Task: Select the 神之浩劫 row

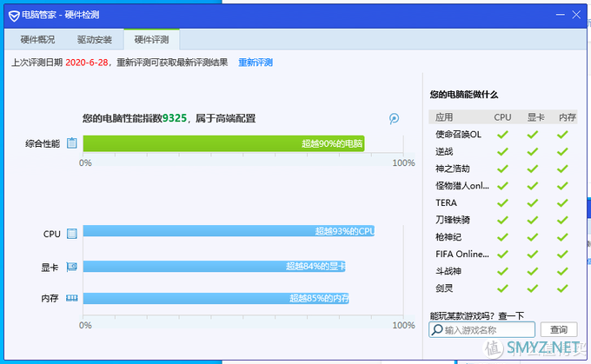Action: [x=503, y=169]
